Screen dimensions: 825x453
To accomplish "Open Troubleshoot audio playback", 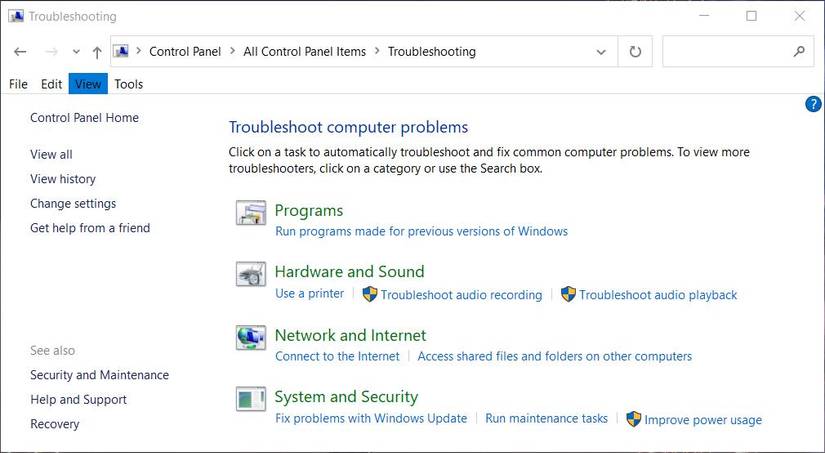I will [x=657, y=295].
